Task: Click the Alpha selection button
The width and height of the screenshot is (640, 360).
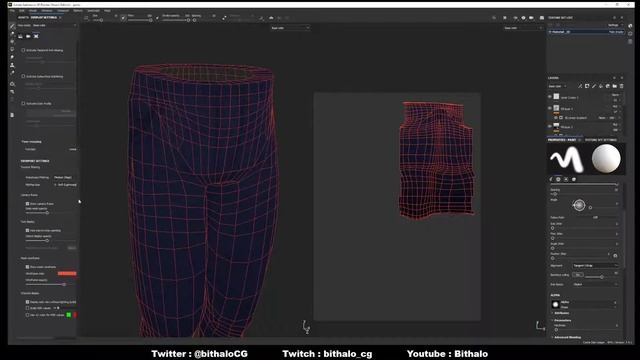Action: point(584,304)
